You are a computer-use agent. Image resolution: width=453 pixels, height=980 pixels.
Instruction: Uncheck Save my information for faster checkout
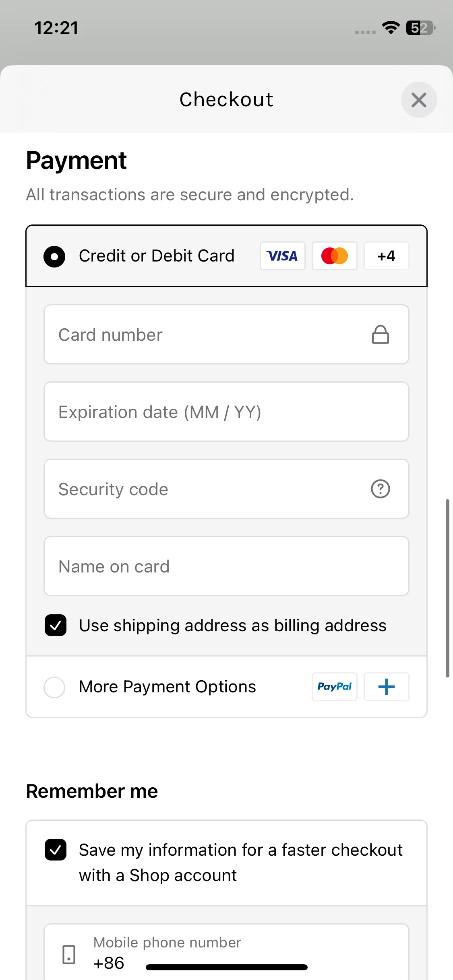pos(56,850)
